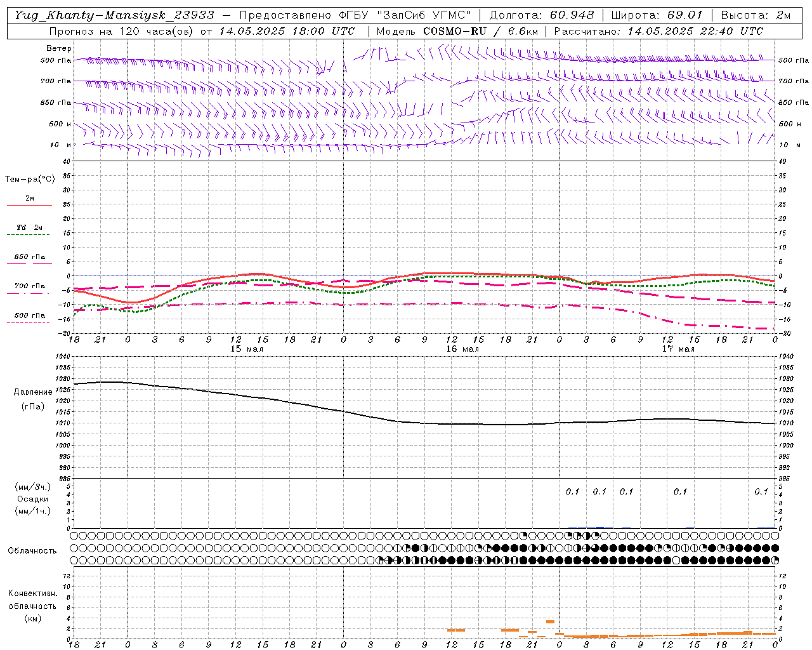Click the '10 м' wind level label on left
The height and width of the screenshot is (650, 812).
(61, 145)
